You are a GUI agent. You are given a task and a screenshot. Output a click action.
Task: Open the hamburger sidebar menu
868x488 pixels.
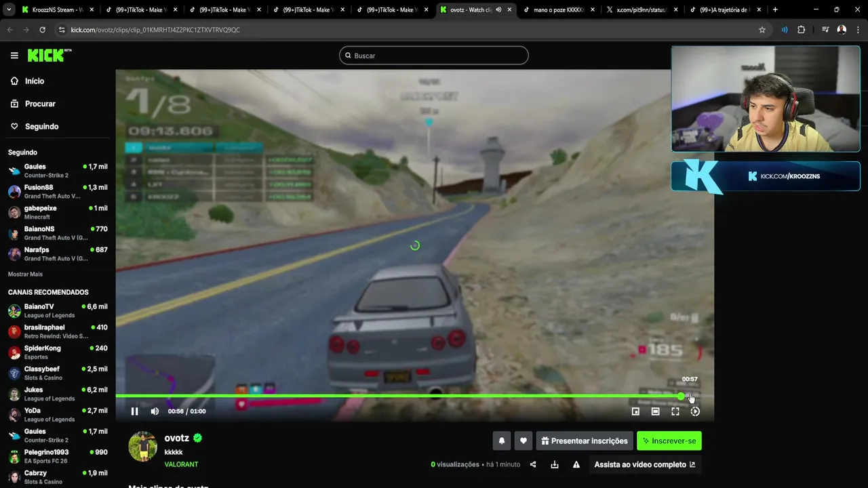click(x=14, y=56)
